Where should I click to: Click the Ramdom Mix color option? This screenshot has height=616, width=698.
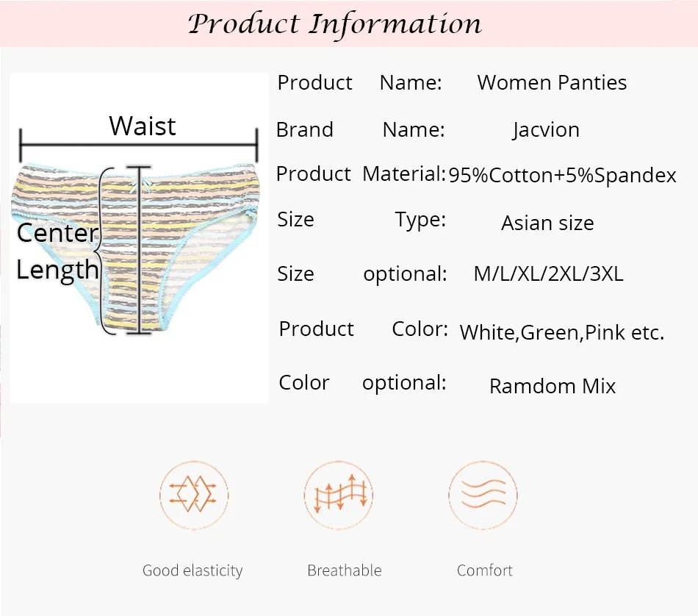pyautogui.click(x=553, y=386)
